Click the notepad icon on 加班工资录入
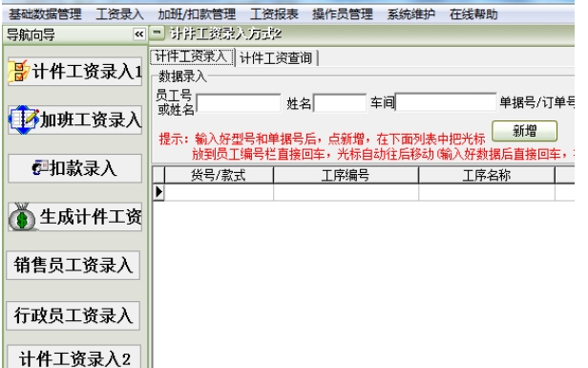Viewport: 588px width, 368px height. point(23,119)
